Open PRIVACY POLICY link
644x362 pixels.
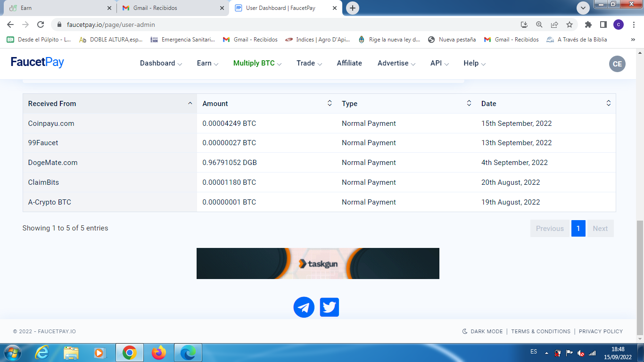pos(601,331)
